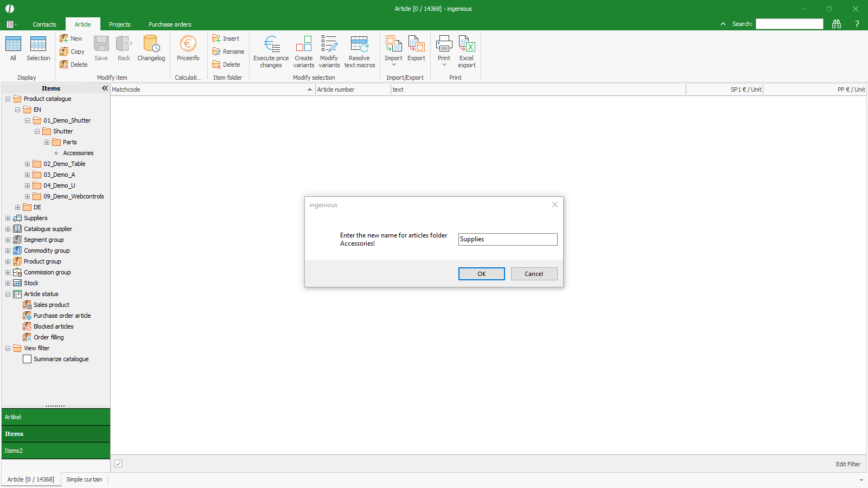This screenshot has width=868, height=488.
Task: Open the Print dropdown arrow
Action: (x=444, y=65)
